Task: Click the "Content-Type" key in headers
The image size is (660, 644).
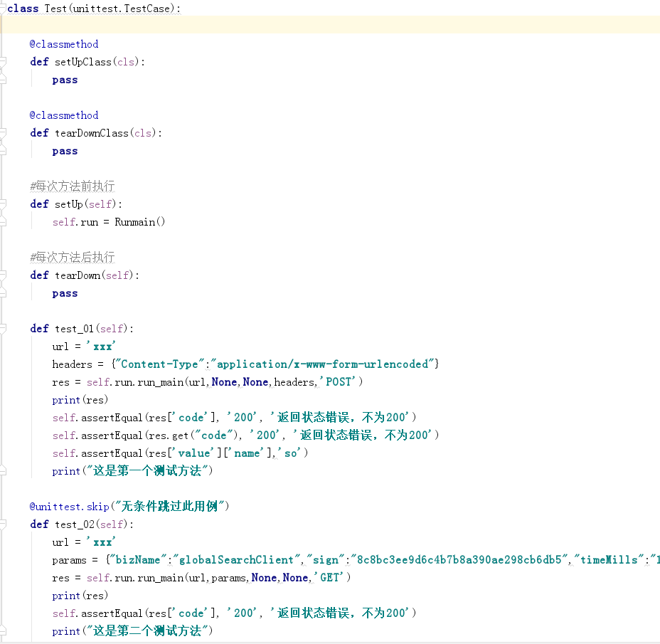Action: pos(160,364)
